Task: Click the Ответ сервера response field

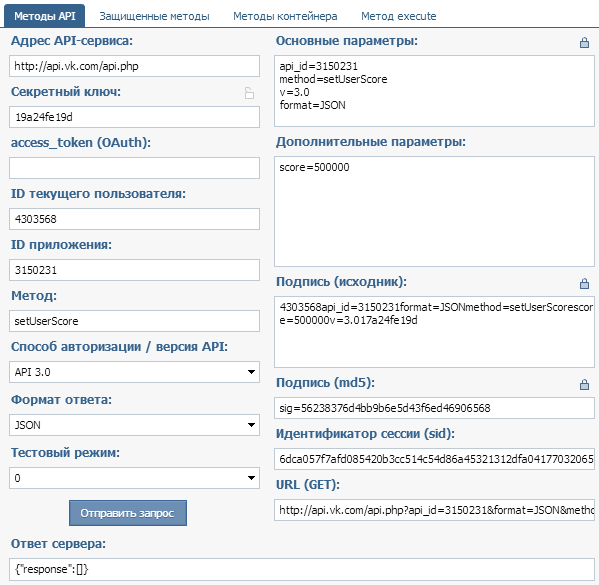Action: click(x=302, y=569)
